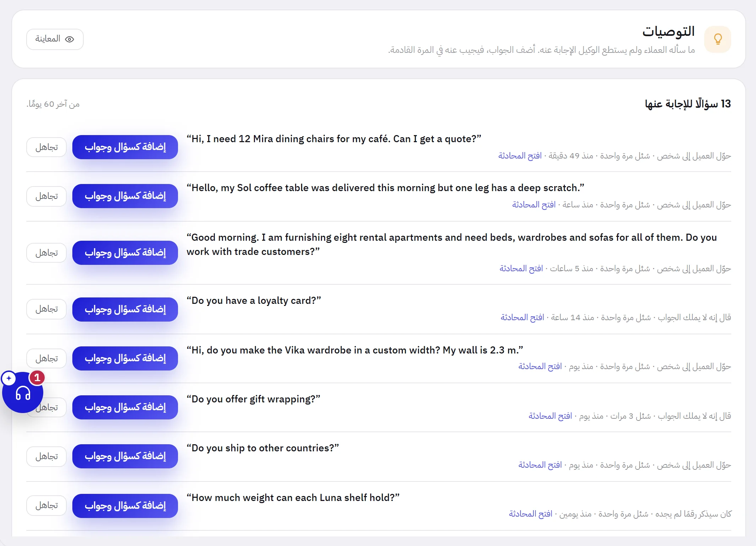Viewport: 756px width, 546px height.
Task: Ignore the ship to other countries question
Action: [x=46, y=456]
